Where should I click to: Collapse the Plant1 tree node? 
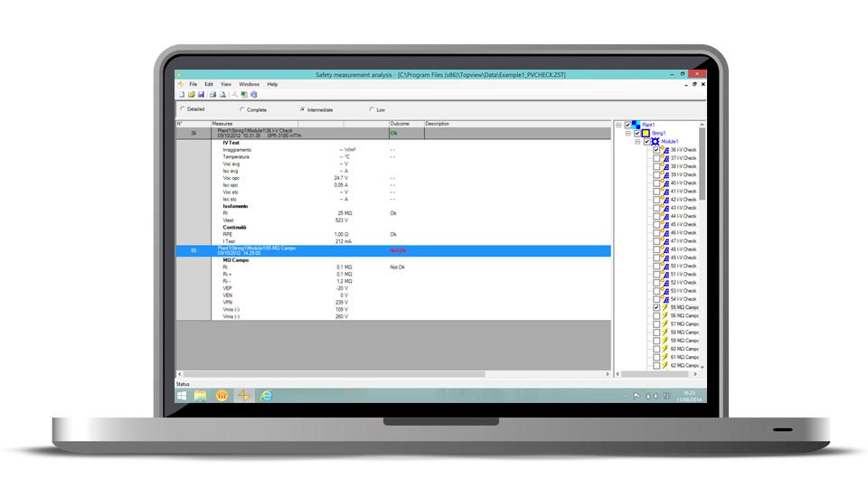618,125
